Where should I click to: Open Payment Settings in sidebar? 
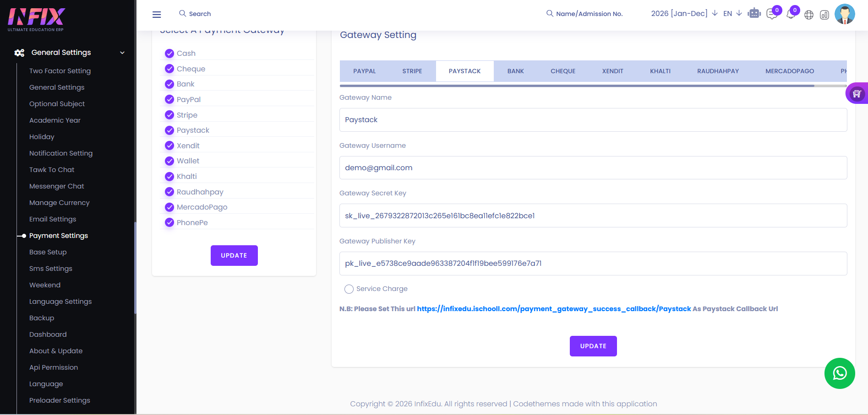[59, 236]
